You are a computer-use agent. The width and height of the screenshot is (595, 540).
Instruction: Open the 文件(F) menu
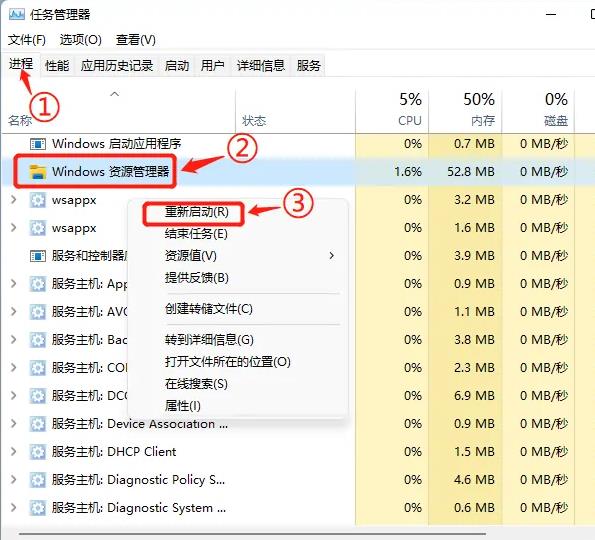(27, 40)
